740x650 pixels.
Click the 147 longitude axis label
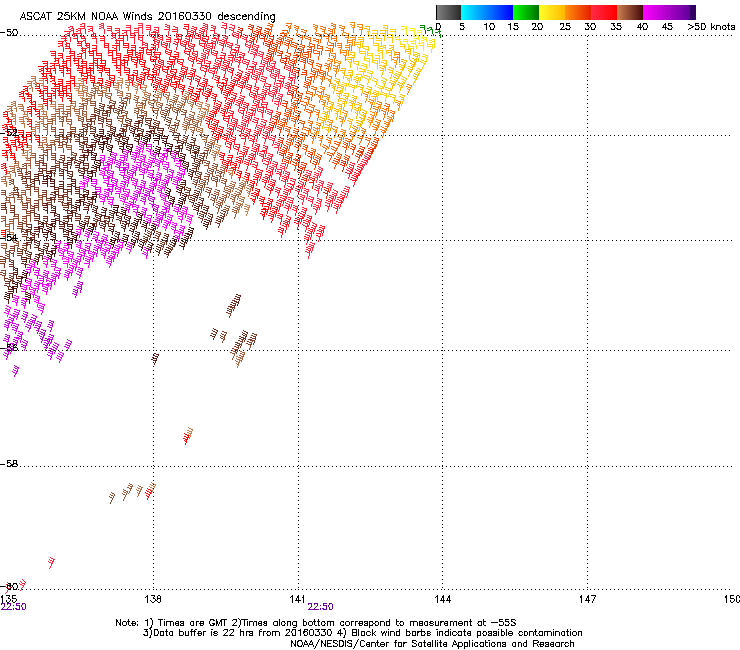point(587,599)
